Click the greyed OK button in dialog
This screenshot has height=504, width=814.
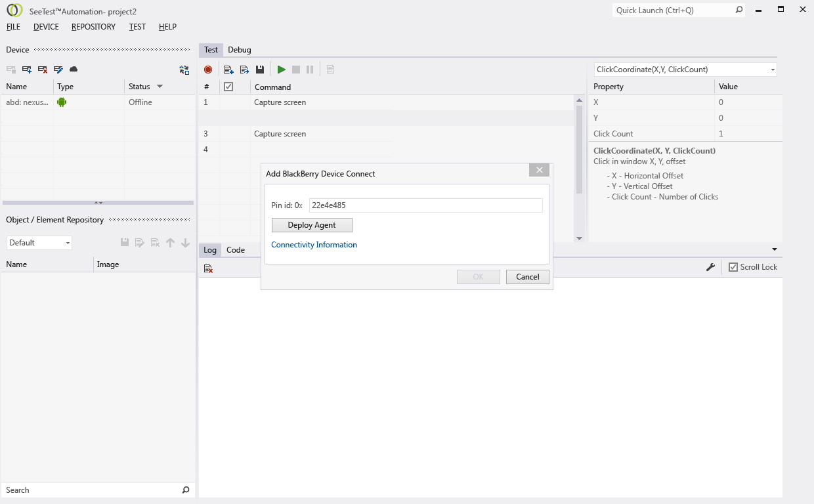[479, 277]
